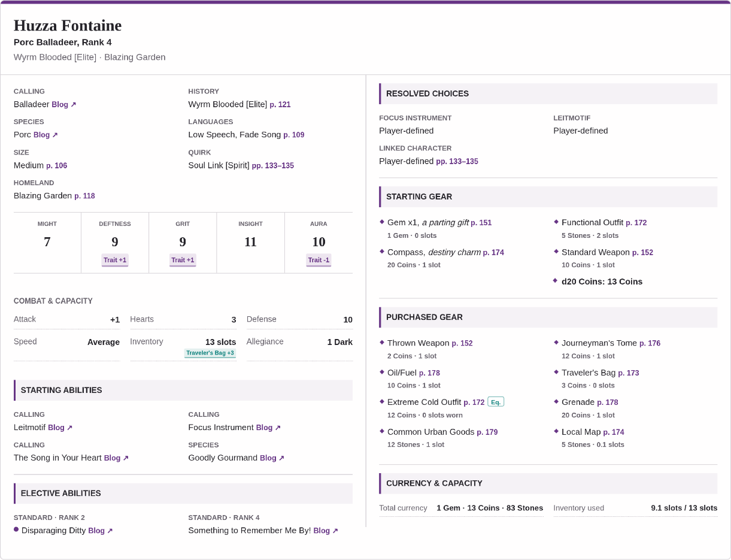Click the Resolved Choices section header
Viewport: 731px width, 560px height.
[x=548, y=94]
